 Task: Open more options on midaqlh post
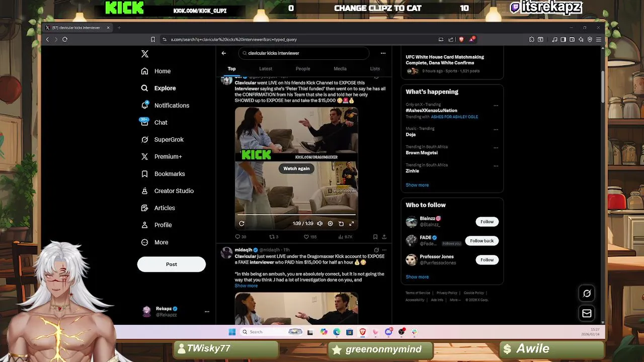(384, 250)
